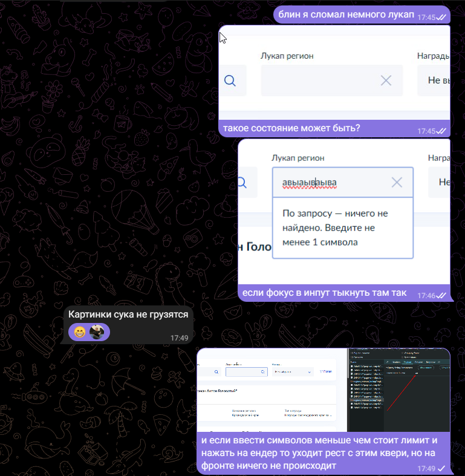Viewport: 465px width, 476px height.
Task: Open the screenshot thumbnail showing browser devtools
Action: [324, 390]
